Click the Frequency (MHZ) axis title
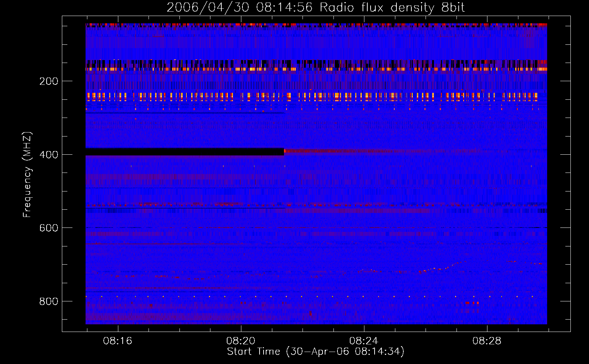589x364 pixels. pyautogui.click(x=27, y=174)
